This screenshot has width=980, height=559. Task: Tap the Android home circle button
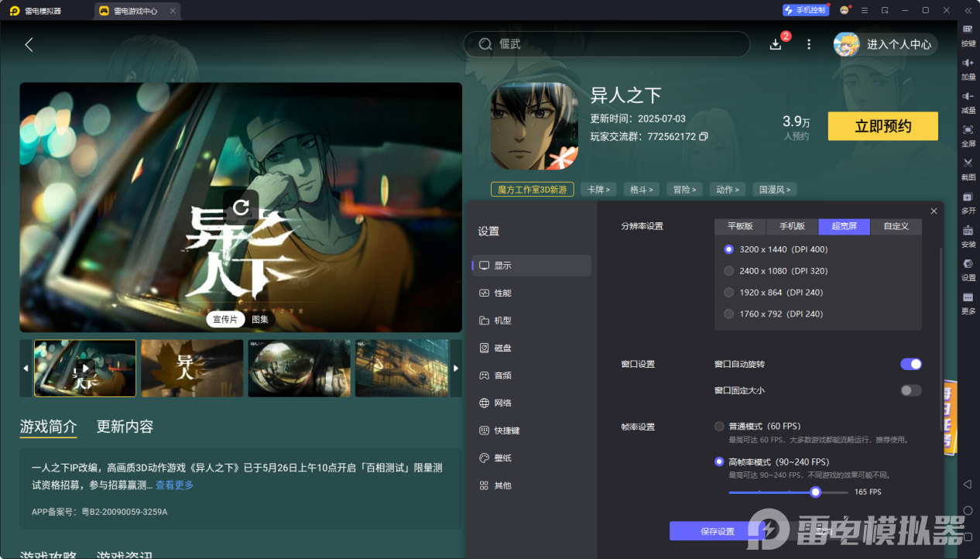point(968,510)
